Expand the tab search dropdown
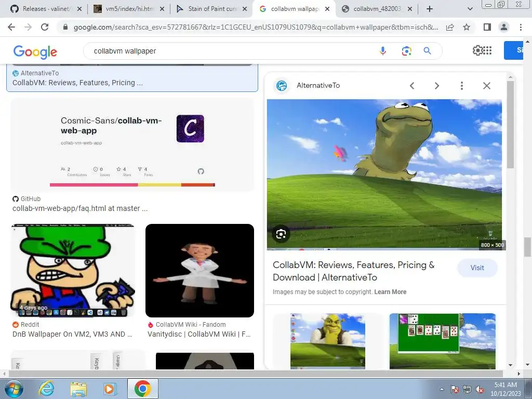532x399 pixels. pyautogui.click(x=470, y=9)
